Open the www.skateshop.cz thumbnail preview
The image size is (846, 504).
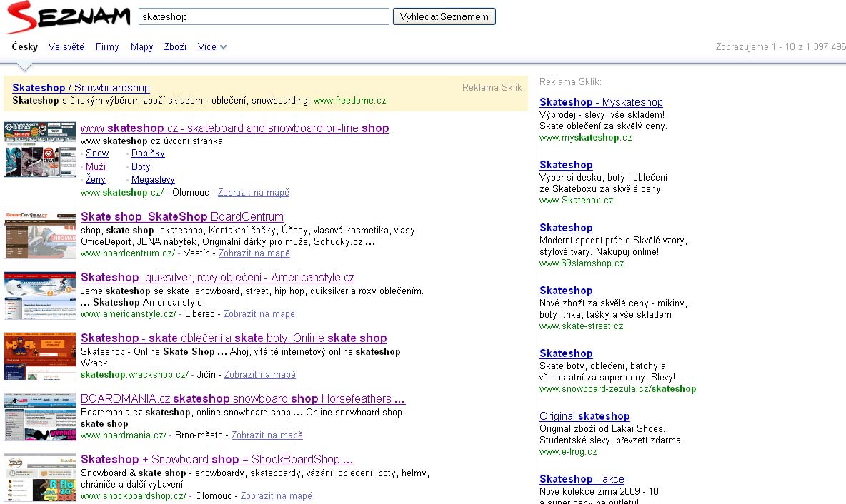click(x=40, y=149)
